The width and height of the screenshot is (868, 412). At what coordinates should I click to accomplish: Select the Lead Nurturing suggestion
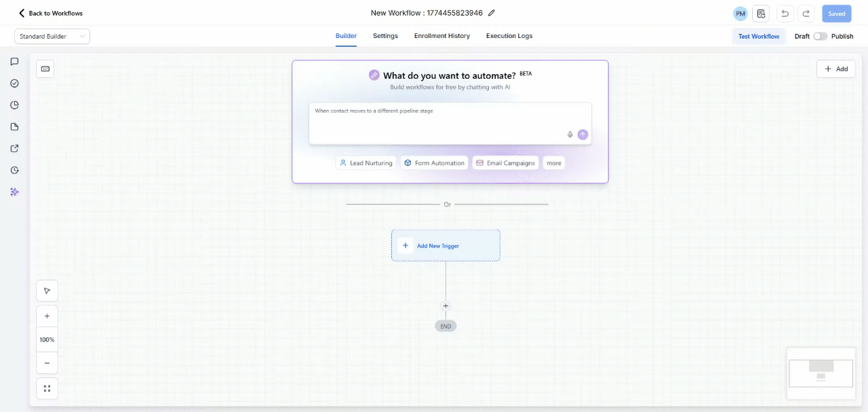366,163
